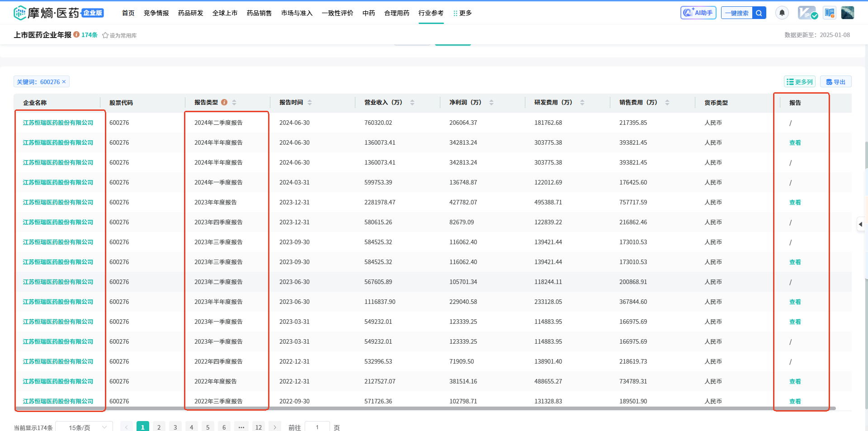The image size is (868, 431).
Task: Go to page 4
Action: coord(192,427)
